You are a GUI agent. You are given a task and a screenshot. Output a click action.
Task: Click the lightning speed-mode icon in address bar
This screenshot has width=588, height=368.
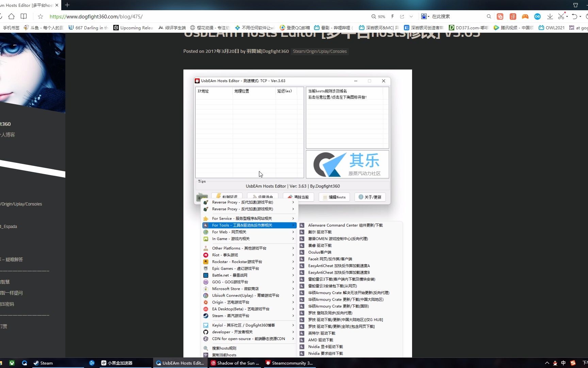tap(392, 16)
